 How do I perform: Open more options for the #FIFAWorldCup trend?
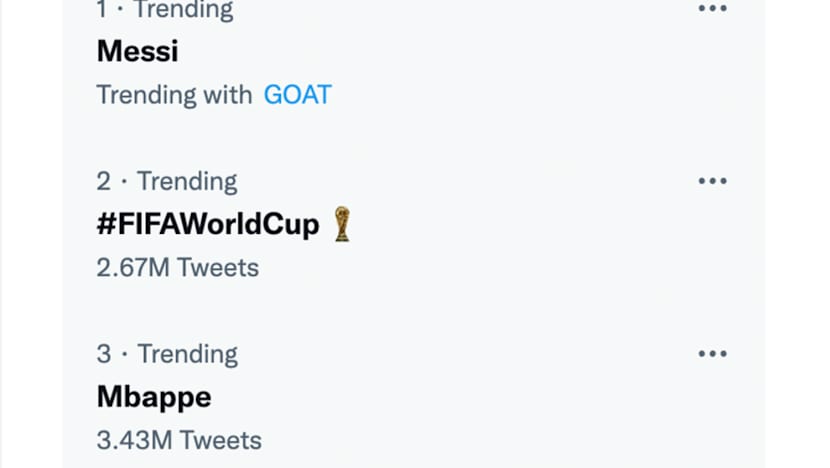(712, 181)
